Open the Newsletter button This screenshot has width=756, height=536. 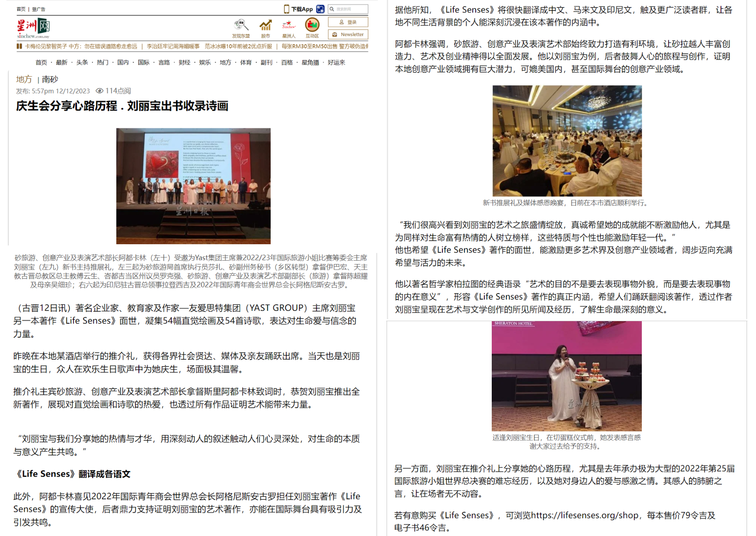tap(348, 35)
